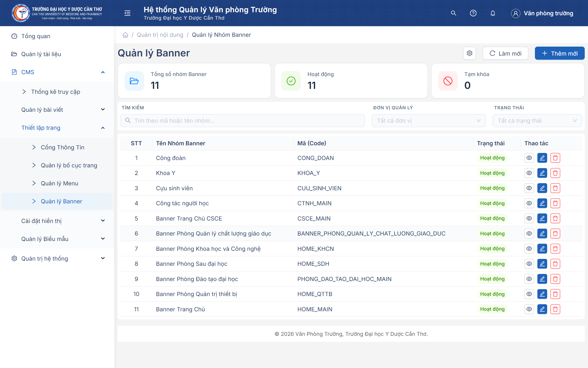
Task: View the Banner Phòng Quản lý chất lượng row
Action: click(x=529, y=234)
